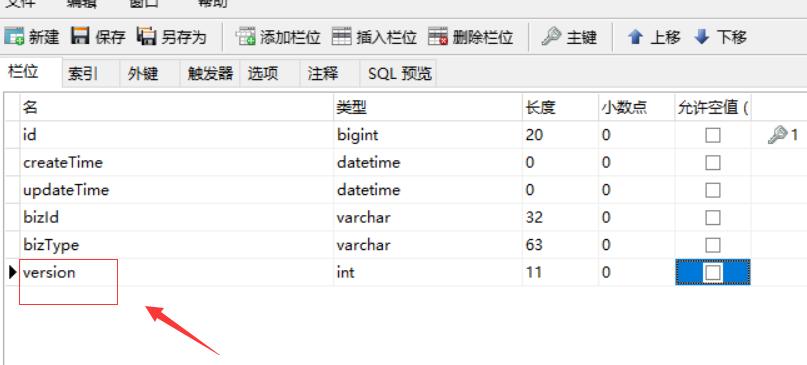Click the bigint type cell
The image size is (807, 365).
click(428, 135)
